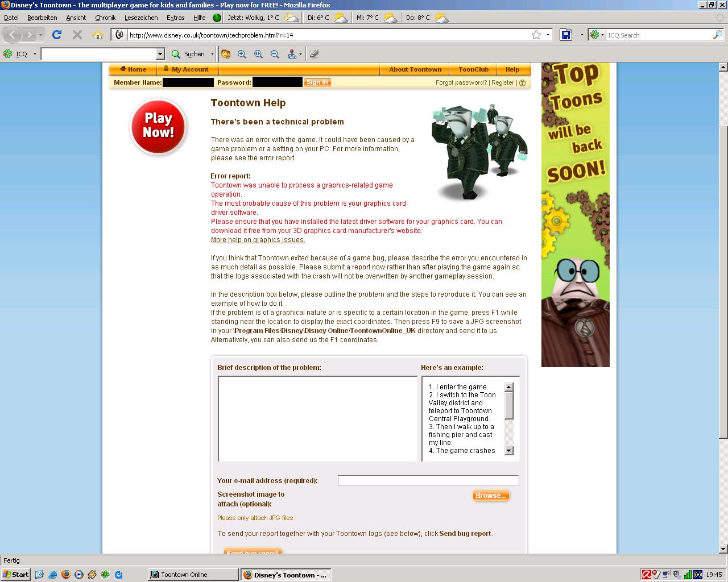
Task: Open the Ansicht menu
Action: coord(76,18)
